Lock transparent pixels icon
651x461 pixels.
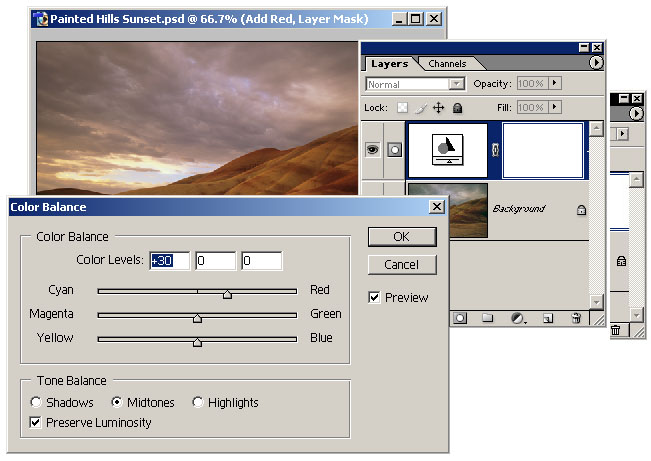coord(402,108)
